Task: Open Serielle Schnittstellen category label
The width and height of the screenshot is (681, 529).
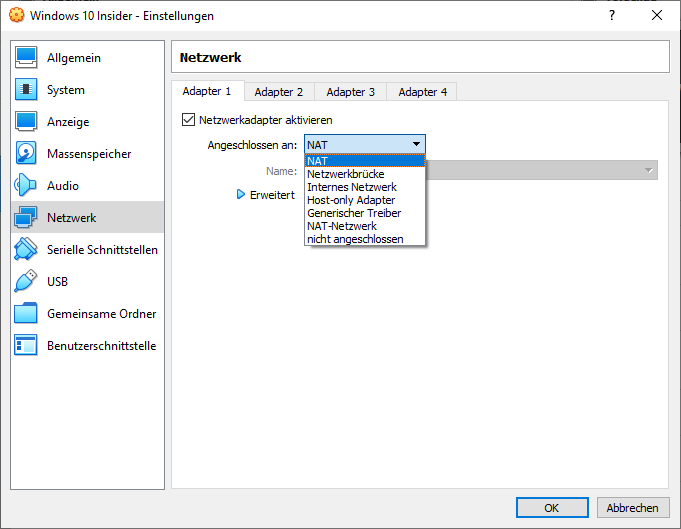Action: click(x=102, y=250)
